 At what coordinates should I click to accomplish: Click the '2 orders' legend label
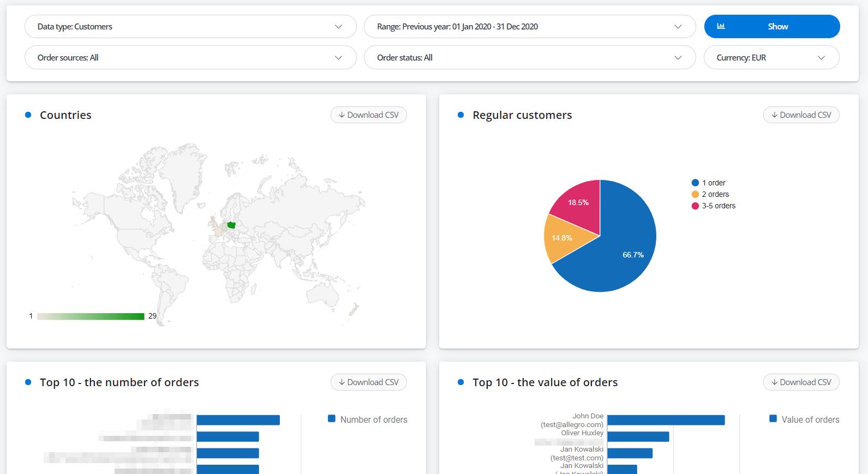pos(715,194)
